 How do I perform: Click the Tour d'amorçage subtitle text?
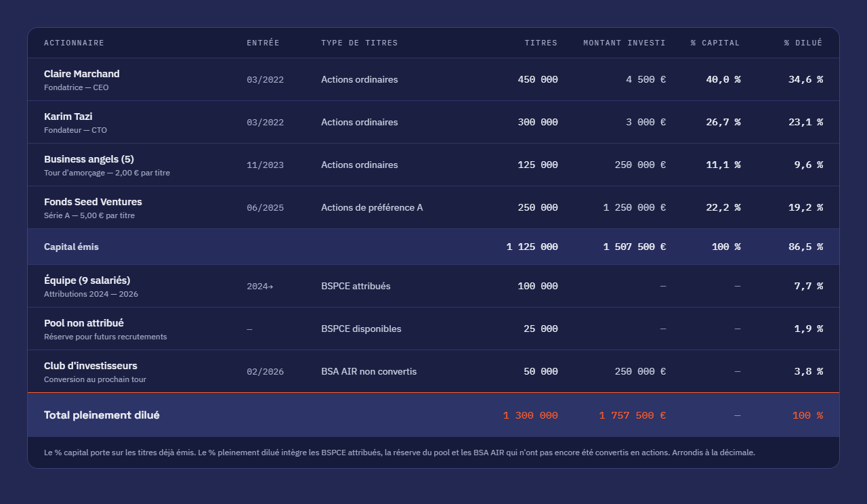pyautogui.click(x=107, y=173)
